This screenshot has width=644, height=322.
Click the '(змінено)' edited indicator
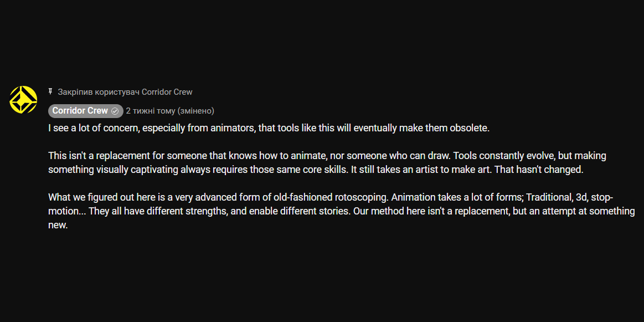195,111
